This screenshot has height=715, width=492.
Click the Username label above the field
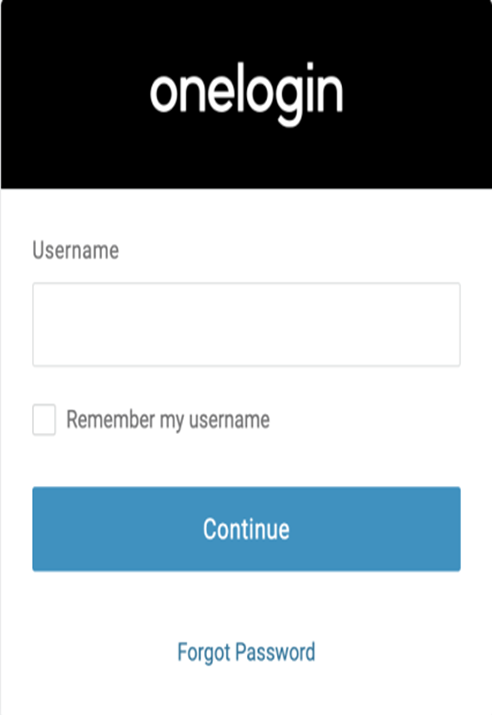[x=76, y=250]
